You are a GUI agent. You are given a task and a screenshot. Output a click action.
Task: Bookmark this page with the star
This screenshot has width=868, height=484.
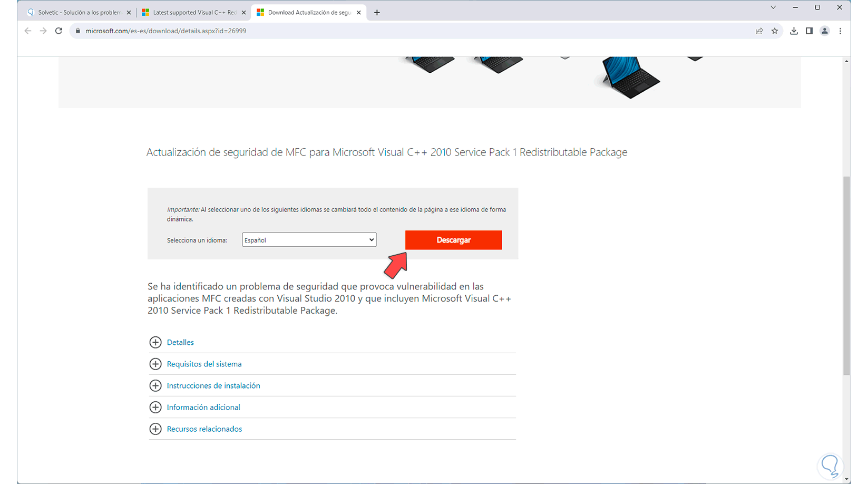click(775, 31)
